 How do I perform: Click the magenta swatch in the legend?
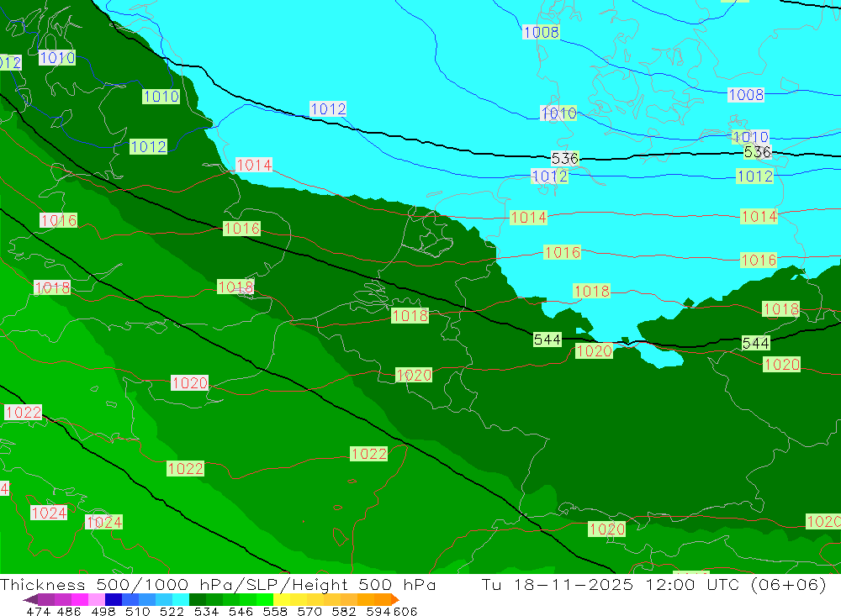(x=80, y=599)
